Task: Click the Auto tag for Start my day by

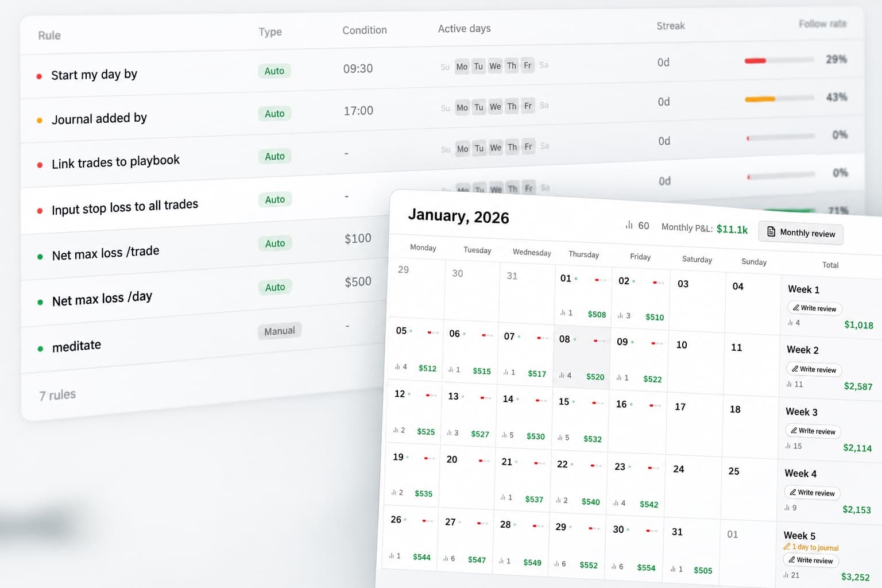Action: pos(274,71)
